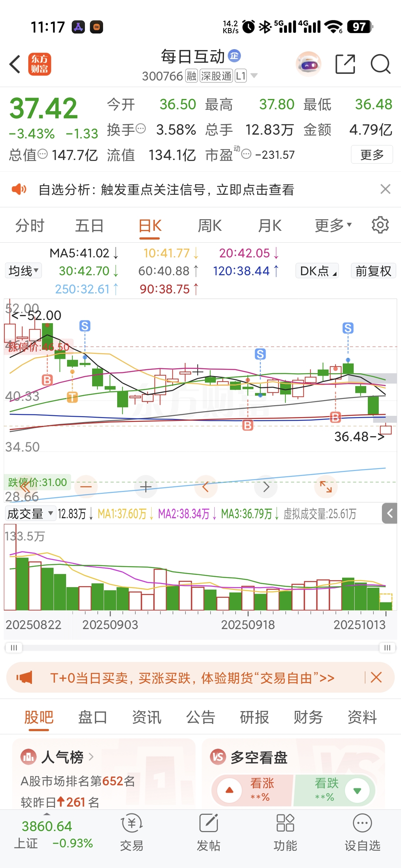
Task: Tap the 更多 quote details button
Action: click(x=372, y=155)
